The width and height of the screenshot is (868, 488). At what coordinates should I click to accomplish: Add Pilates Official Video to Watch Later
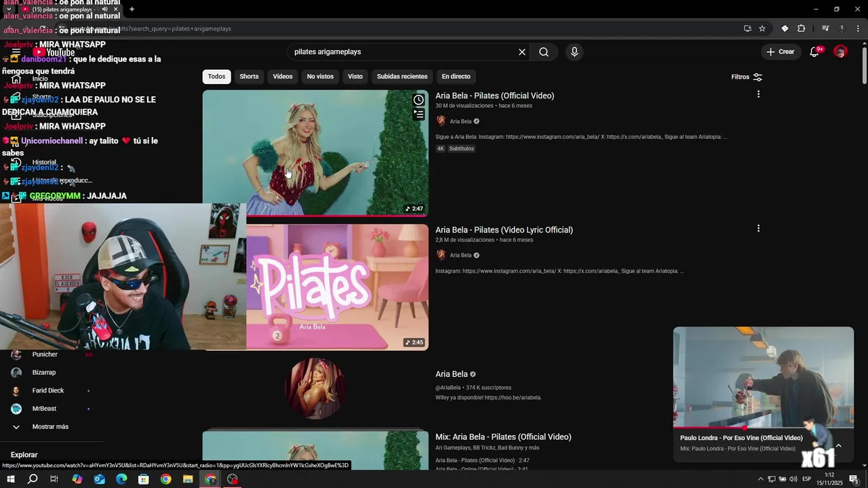[x=419, y=100]
